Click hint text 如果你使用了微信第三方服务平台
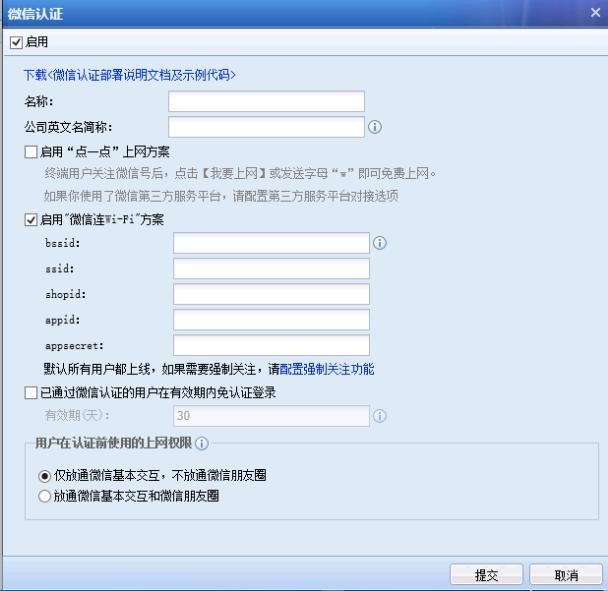Screen dimensions: 608x591 pos(132,196)
